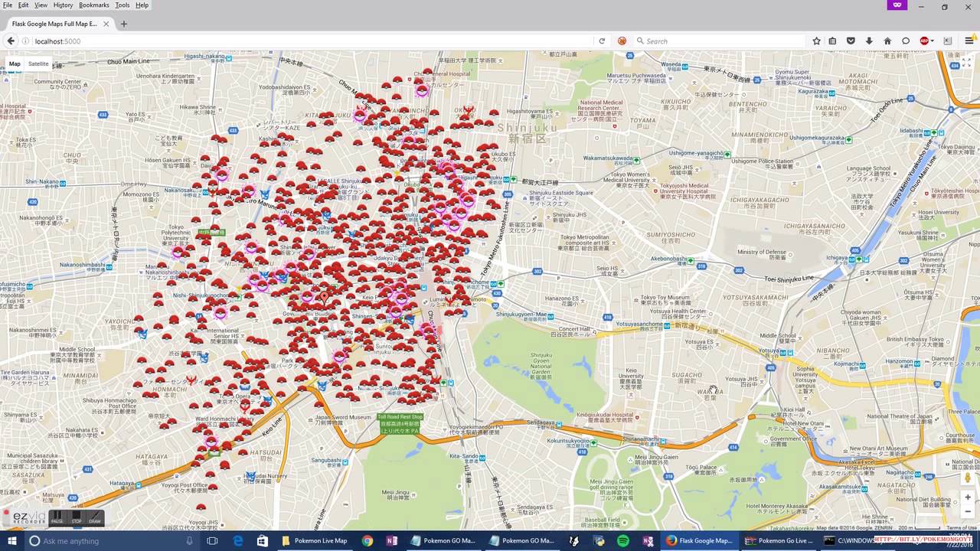Open Task View on the taskbar
980x551 pixels.
[x=212, y=541]
